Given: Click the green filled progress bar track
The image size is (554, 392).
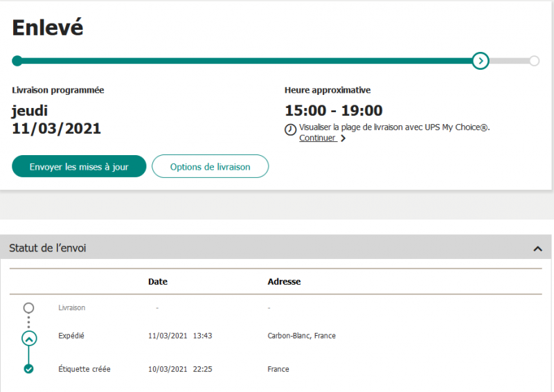Looking at the screenshot, I should pyautogui.click(x=242, y=61).
